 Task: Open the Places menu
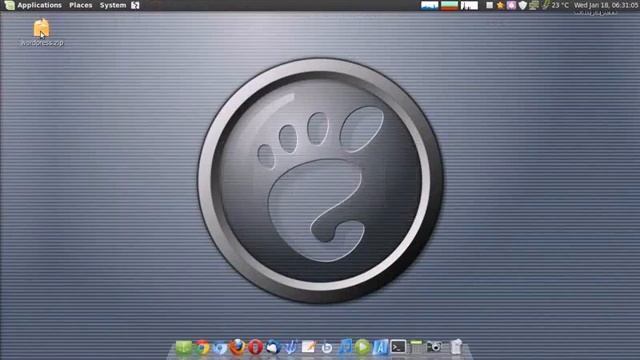point(80,5)
